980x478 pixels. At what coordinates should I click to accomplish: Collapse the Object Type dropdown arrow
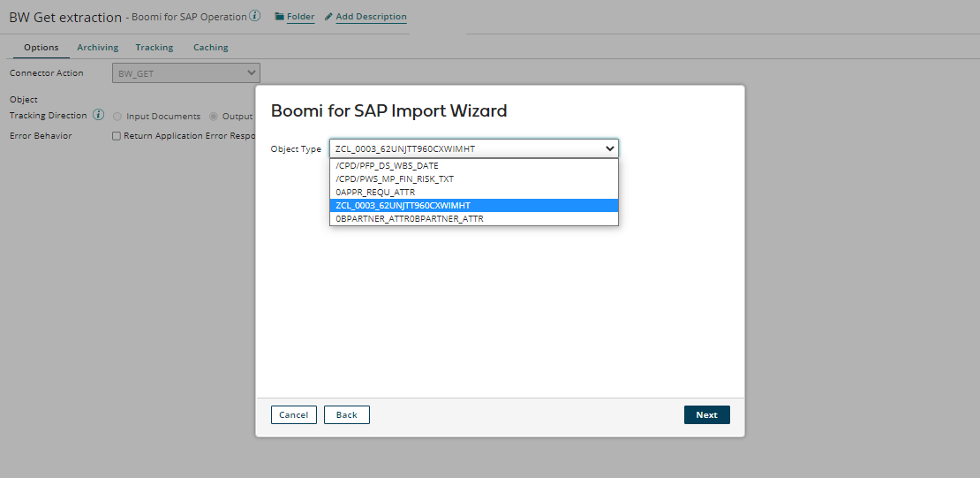[x=609, y=149]
